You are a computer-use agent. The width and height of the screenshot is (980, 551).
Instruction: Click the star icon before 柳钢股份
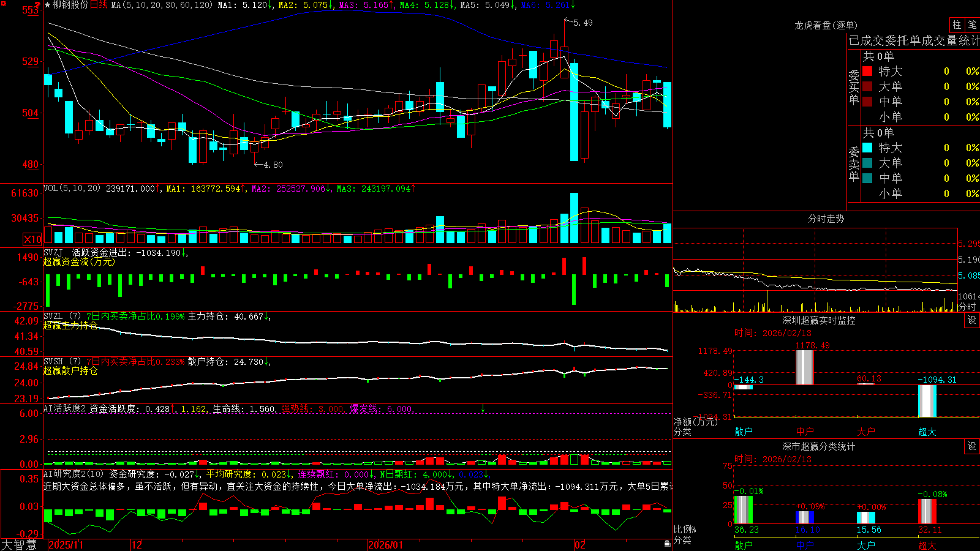tap(48, 5)
